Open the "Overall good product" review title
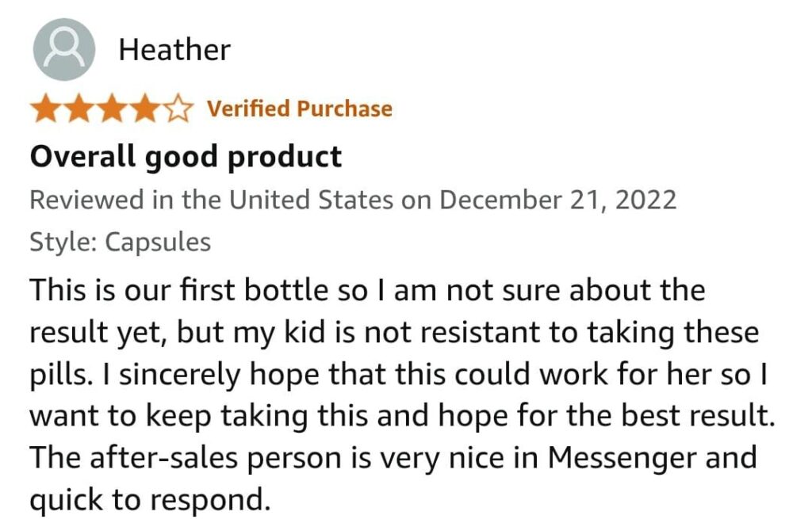 186,156
